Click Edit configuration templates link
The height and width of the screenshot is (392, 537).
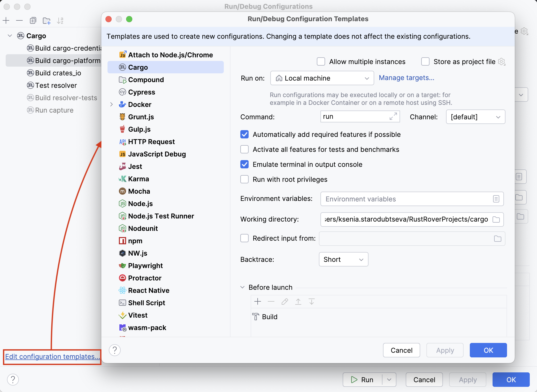pyautogui.click(x=52, y=356)
